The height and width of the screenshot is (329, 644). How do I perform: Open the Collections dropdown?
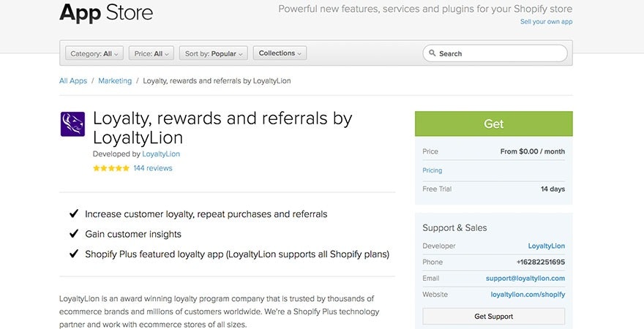pos(280,53)
